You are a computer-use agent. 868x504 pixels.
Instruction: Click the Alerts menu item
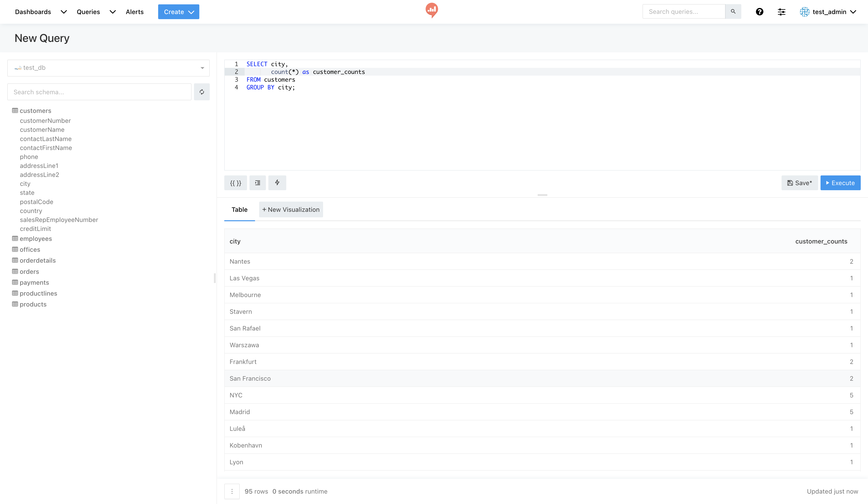(x=135, y=12)
